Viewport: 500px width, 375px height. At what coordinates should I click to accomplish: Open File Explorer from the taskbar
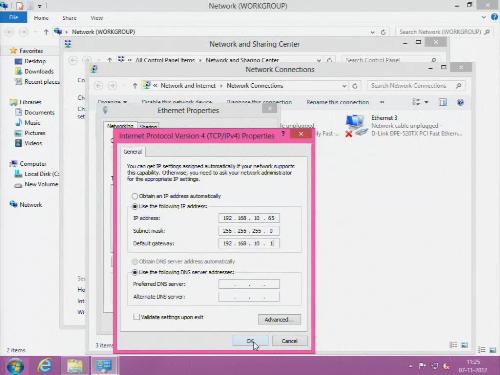pos(75,366)
